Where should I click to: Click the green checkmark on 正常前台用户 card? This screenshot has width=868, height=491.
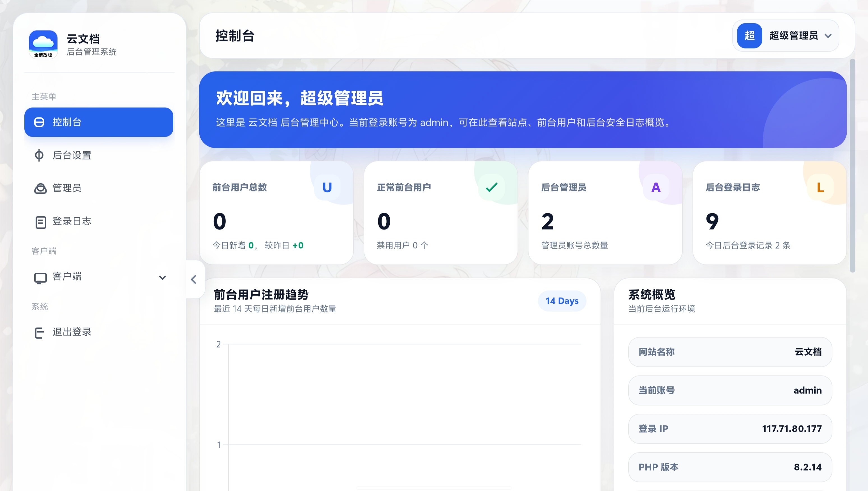click(491, 187)
